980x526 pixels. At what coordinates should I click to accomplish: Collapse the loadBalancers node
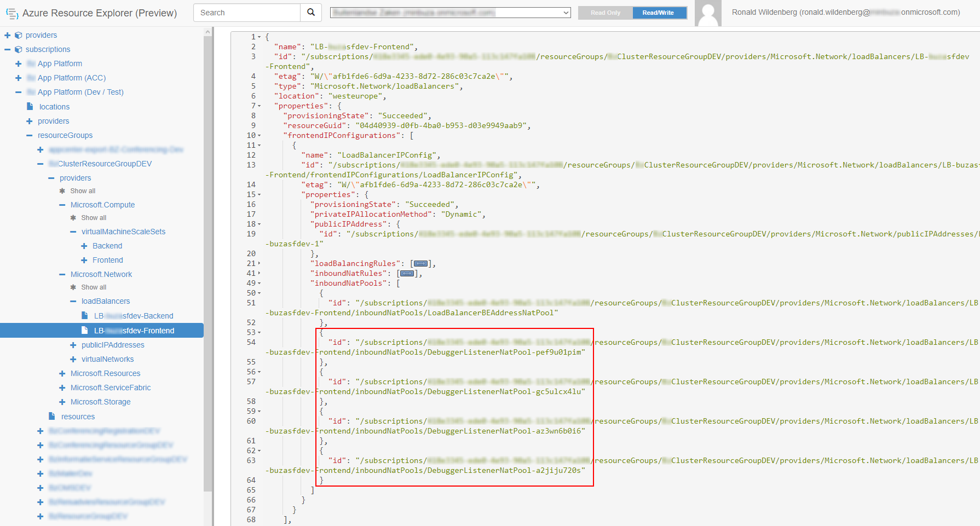pos(73,301)
